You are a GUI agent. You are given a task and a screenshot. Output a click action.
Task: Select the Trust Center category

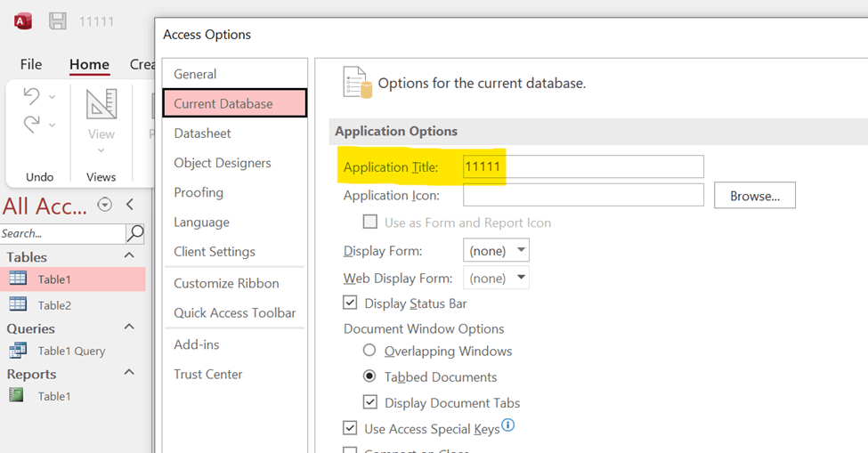(208, 374)
